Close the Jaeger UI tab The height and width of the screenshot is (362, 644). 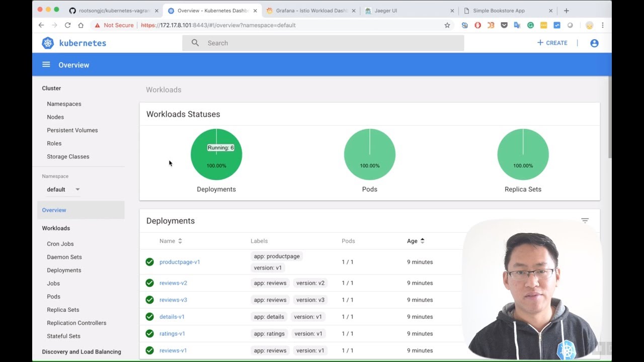(x=452, y=11)
